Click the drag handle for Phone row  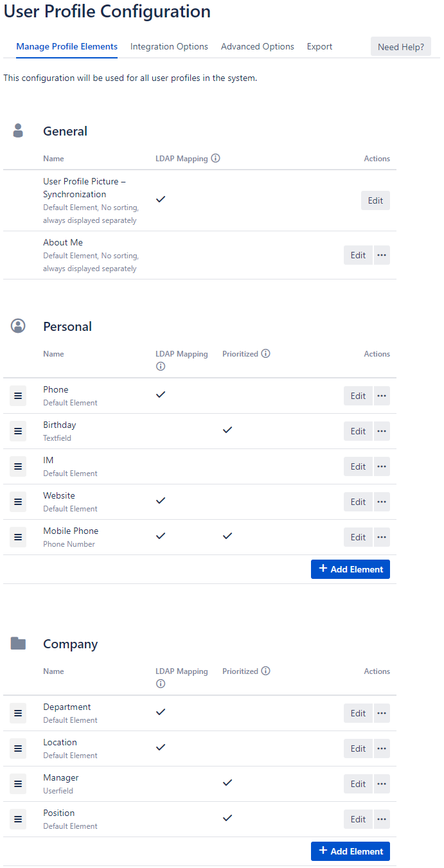18,396
